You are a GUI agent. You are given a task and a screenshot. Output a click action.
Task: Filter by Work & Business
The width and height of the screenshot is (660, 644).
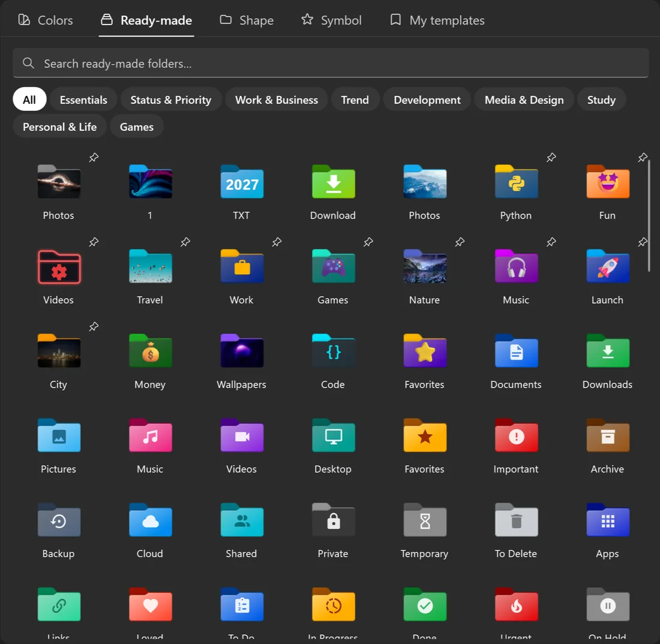[277, 100]
